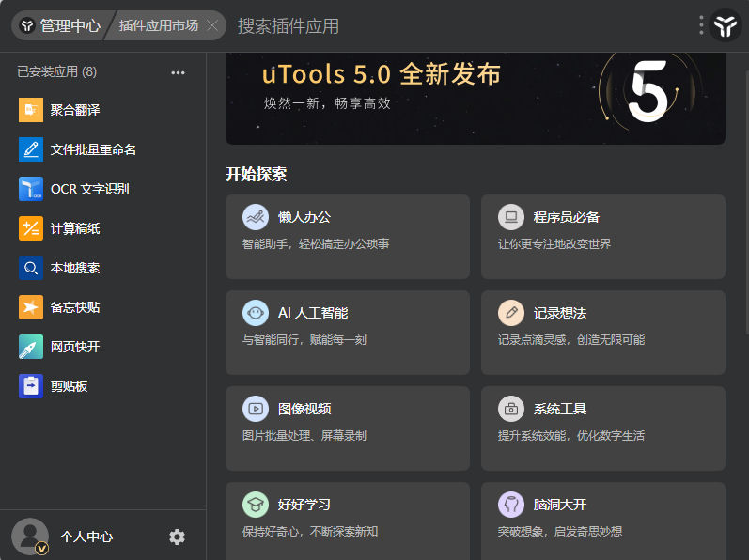The width and height of the screenshot is (749, 560).
Task: Open the 好好学习 category card
Action: tap(348, 521)
